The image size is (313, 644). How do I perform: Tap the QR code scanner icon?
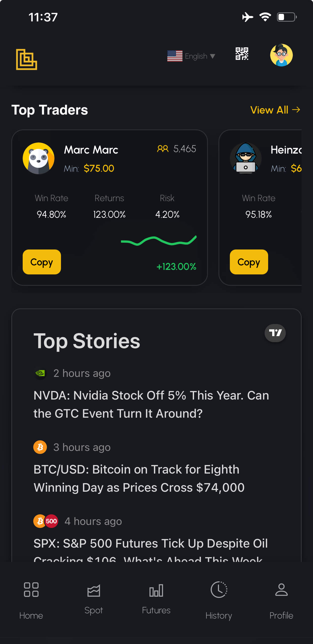click(242, 54)
